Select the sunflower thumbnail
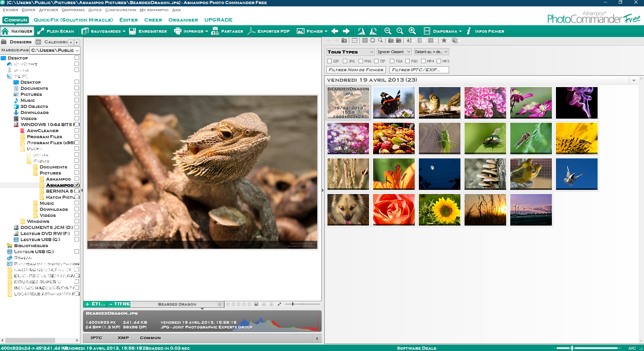Image resolution: width=644 pixels, height=351 pixels. pyautogui.click(x=439, y=209)
